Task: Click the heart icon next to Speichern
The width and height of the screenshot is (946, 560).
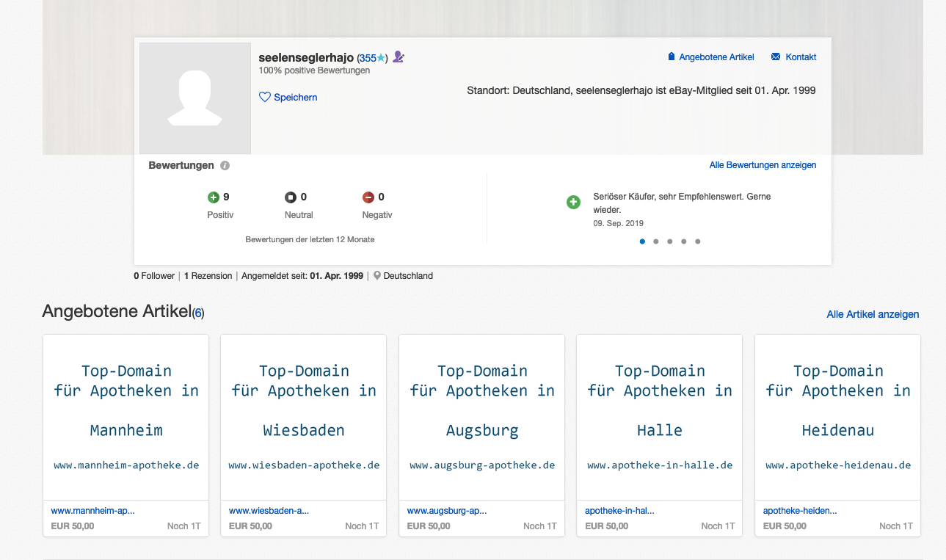Action: pos(265,97)
